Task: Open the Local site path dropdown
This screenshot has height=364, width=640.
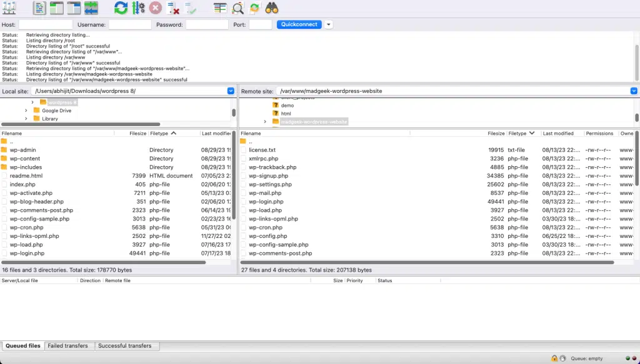Action: (231, 91)
